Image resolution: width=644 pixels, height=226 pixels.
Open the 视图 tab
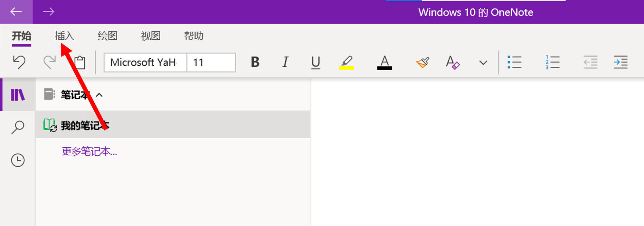(x=151, y=36)
